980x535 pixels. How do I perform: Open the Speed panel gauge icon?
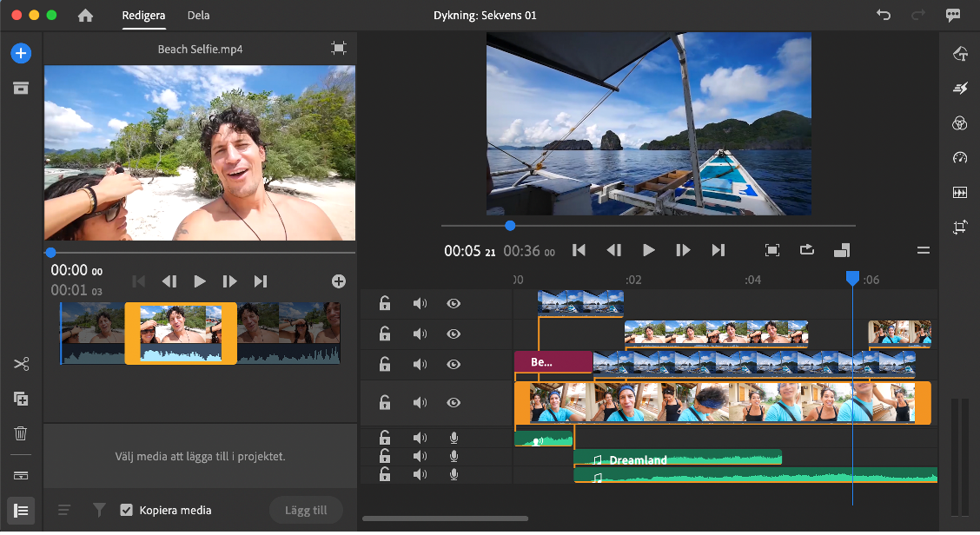pyautogui.click(x=959, y=158)
